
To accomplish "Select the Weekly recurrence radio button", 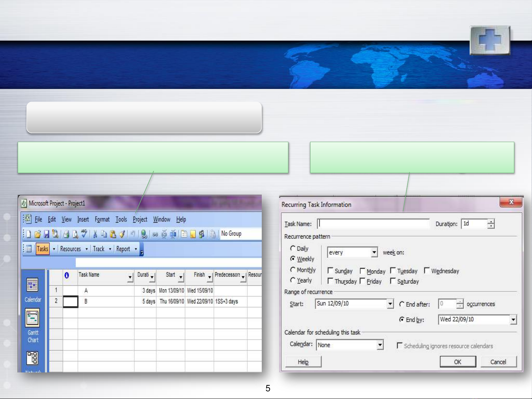I will pyautogui.click(x=293, y=259).
